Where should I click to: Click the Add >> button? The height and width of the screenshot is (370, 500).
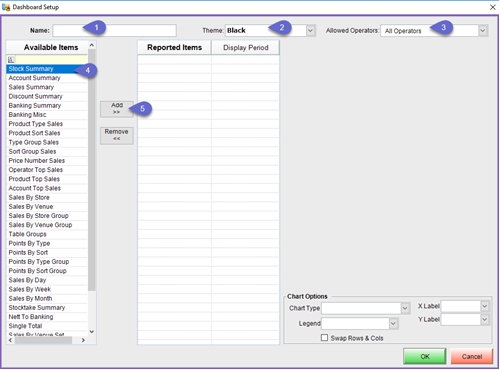(x=117, y=109)
